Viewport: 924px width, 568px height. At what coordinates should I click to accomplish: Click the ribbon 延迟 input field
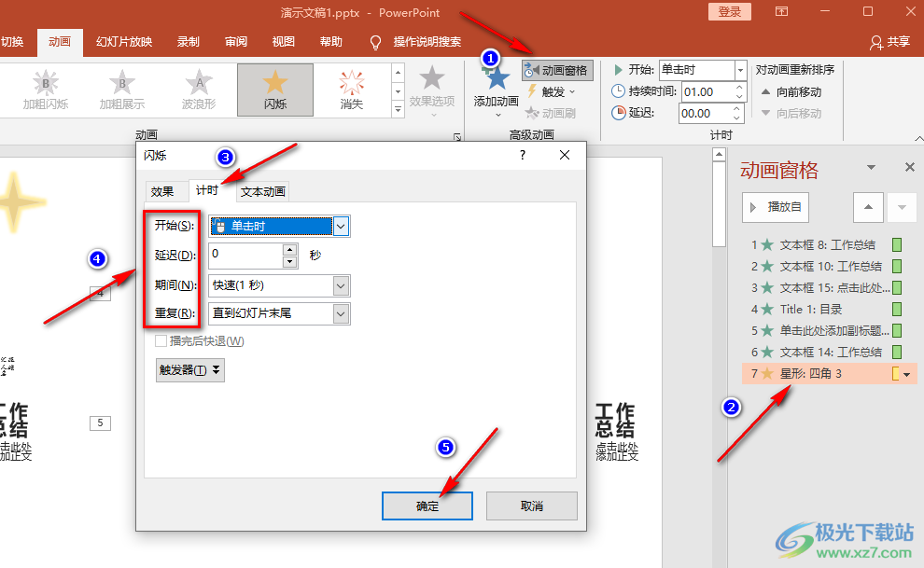coord(705,113)
